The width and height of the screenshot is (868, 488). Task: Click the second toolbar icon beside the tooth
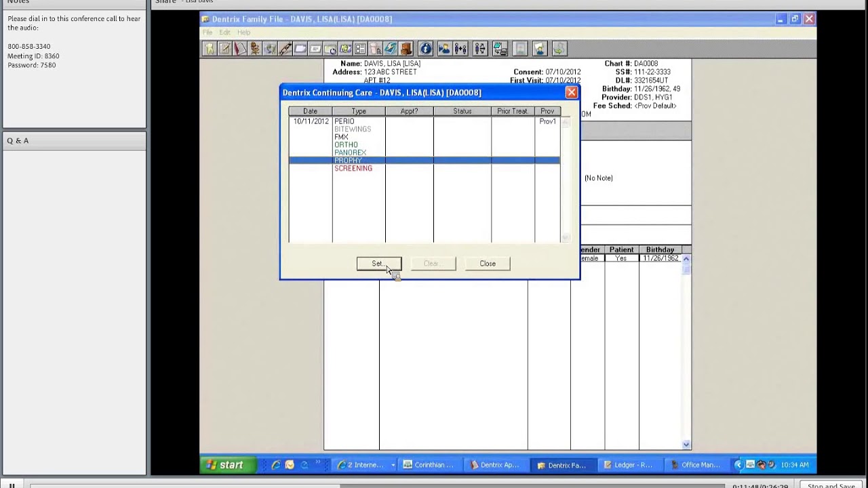pos(224,49)
